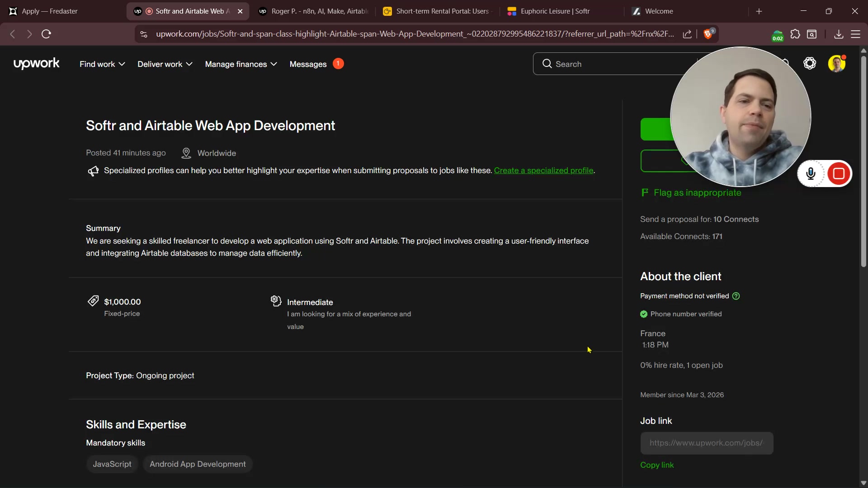The image size is (868, 488).
Task: Expand the Find work dropdown
Action: [102, 64]
